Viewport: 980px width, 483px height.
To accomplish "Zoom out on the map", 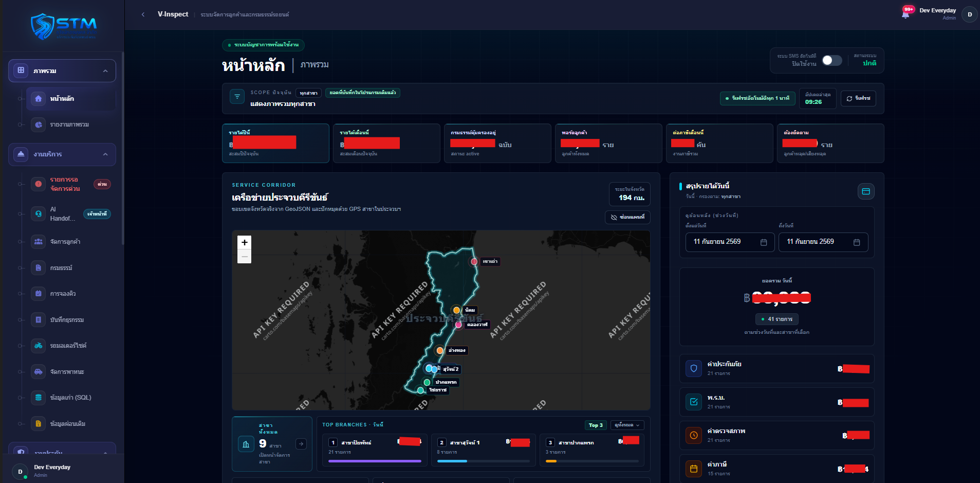I will point(245,256).
